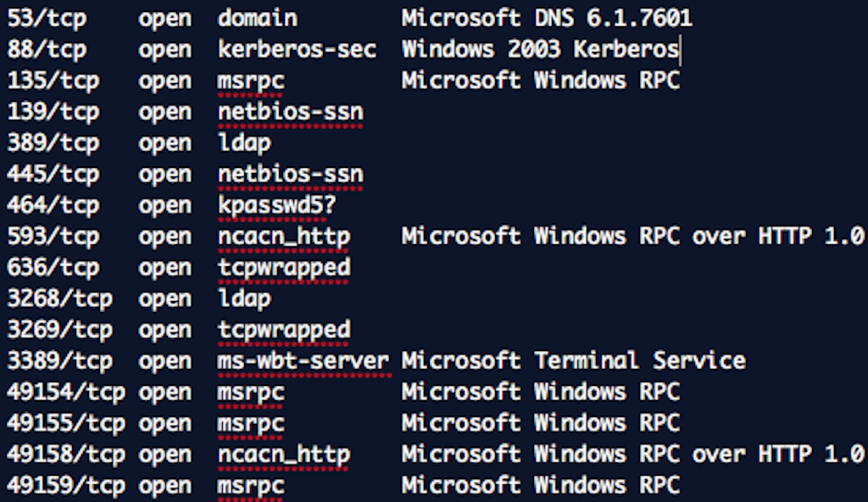Viewport: 868px width, 502px height.
Task: Click ncacn_http on the 593/tcp line
Action: coord(283,236)
